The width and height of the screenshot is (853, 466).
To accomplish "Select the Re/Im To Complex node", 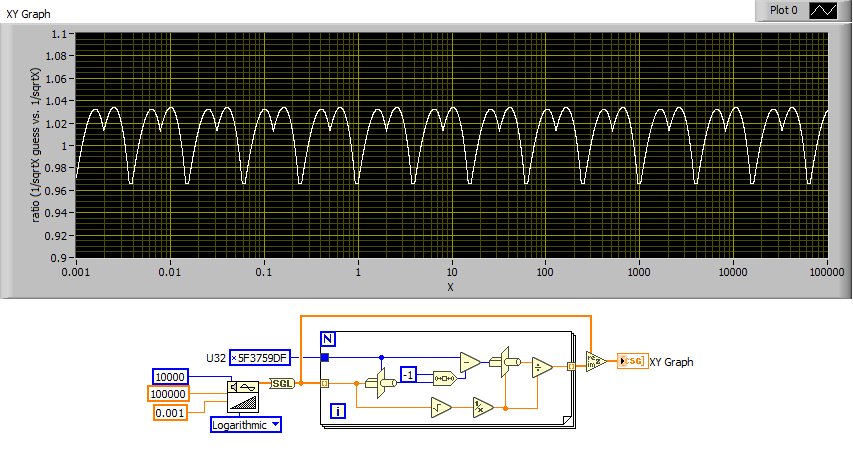I will [596, 361].
